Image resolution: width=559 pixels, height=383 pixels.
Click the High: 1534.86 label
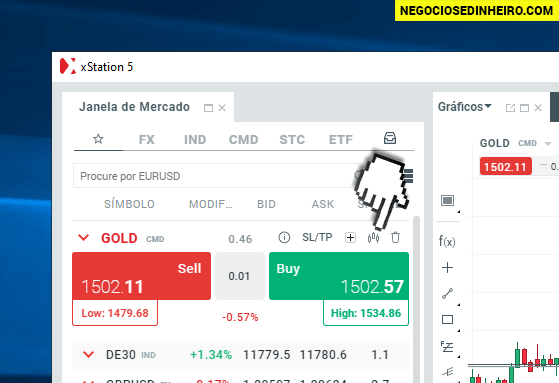366,313
